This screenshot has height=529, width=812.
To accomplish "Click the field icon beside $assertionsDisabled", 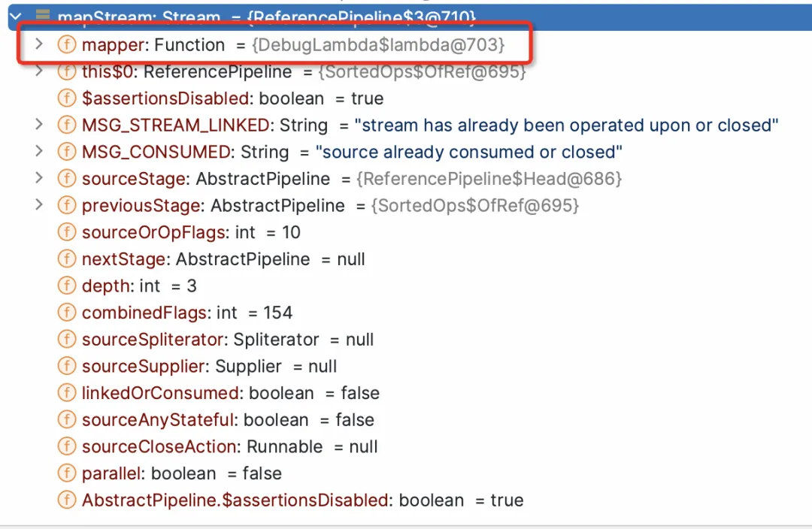I will click(x=67, y=98).
